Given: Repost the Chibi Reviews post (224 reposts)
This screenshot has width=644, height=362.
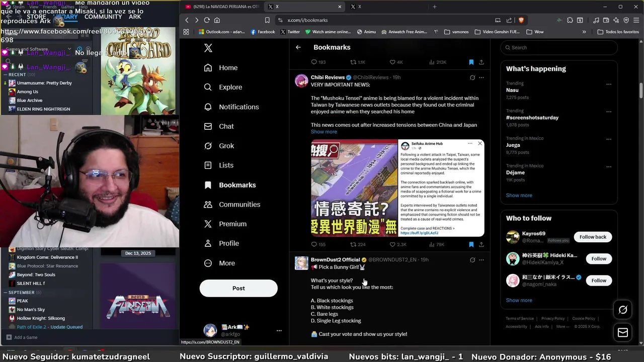Looking at the screenshot, I should click(x=358, y=244).
